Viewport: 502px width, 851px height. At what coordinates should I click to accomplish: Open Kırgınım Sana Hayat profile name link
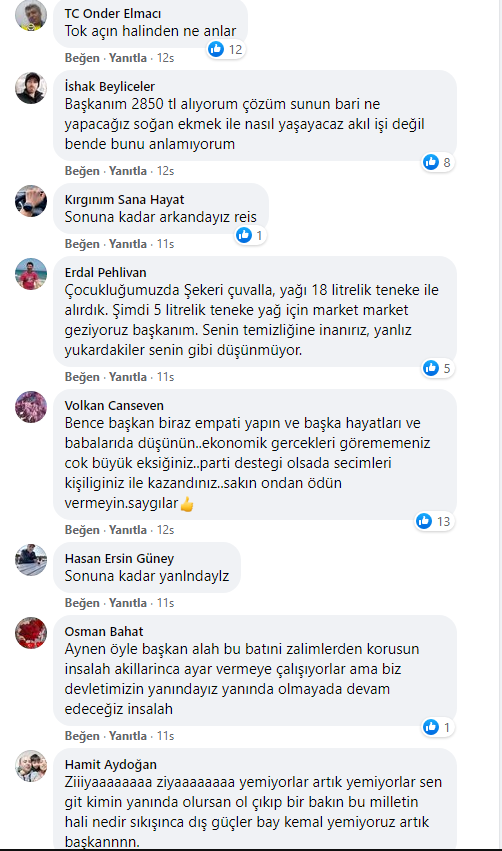click(124, 200)
